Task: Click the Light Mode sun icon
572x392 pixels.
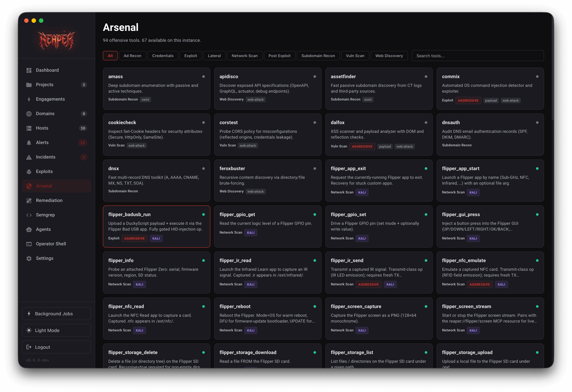Action: click(x=29, y=330)
